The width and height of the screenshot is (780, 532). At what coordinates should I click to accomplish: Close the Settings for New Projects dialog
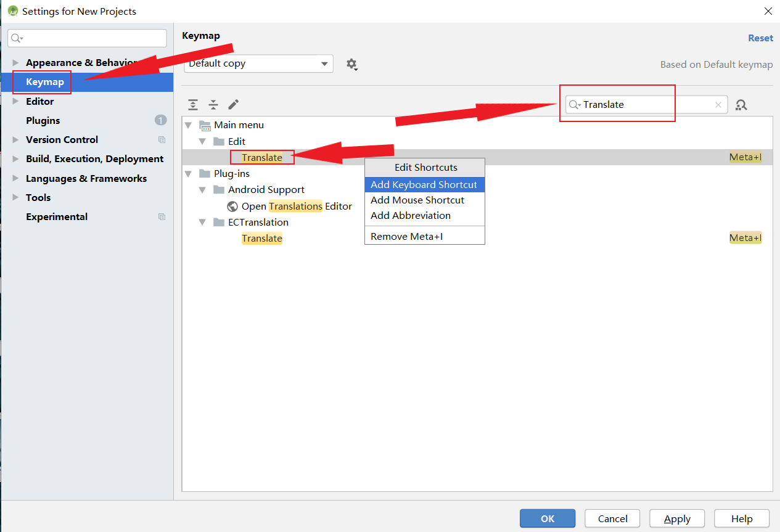click(768, 11)
